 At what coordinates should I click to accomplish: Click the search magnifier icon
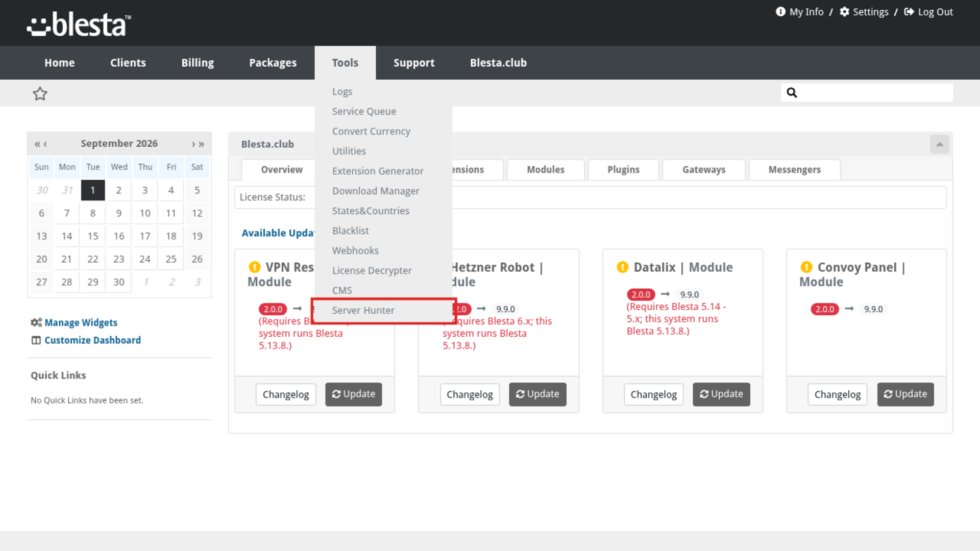pyautogui.click(x=792, y=92)
